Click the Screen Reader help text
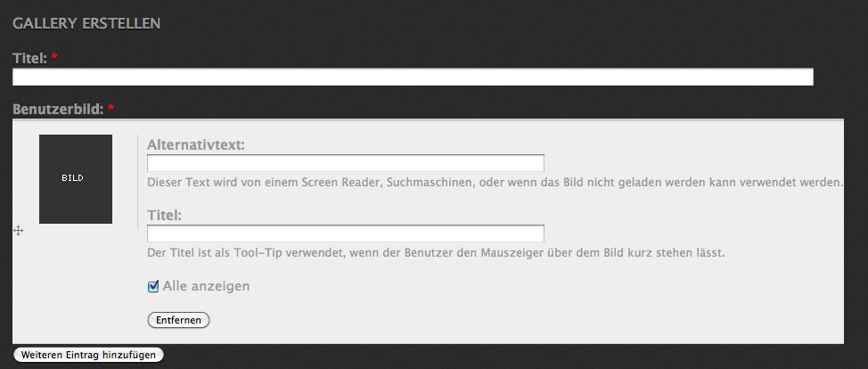 tap(494, 183)
